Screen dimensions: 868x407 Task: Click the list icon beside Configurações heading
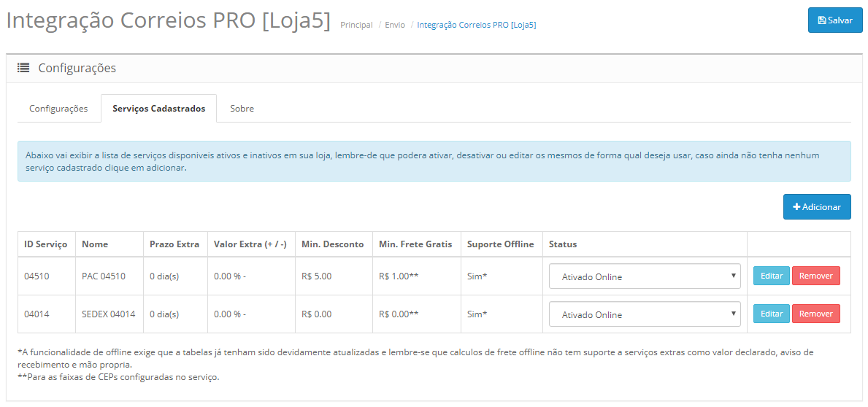(x=23, y=68)
